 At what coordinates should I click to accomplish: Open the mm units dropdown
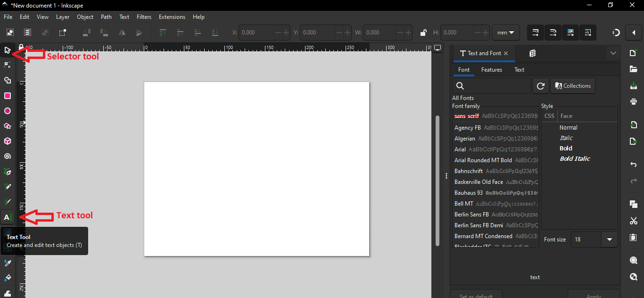(x=506, y=33)
